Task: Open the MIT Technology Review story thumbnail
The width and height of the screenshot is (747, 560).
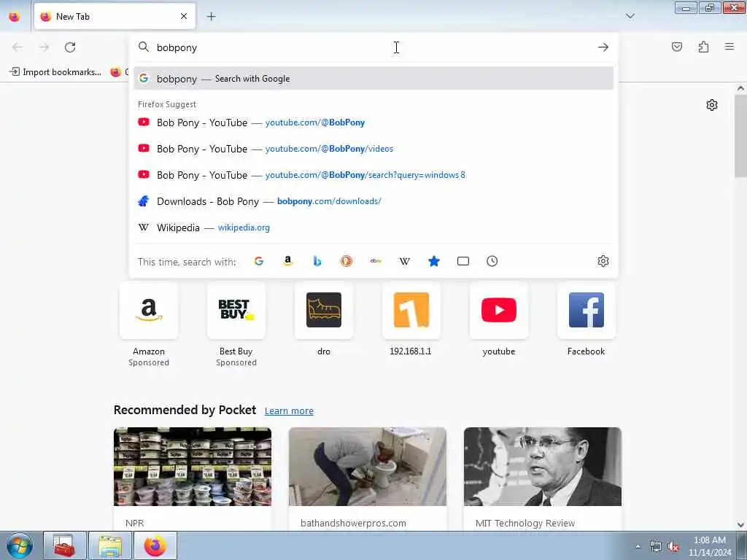Action: [x=543, y=467]
